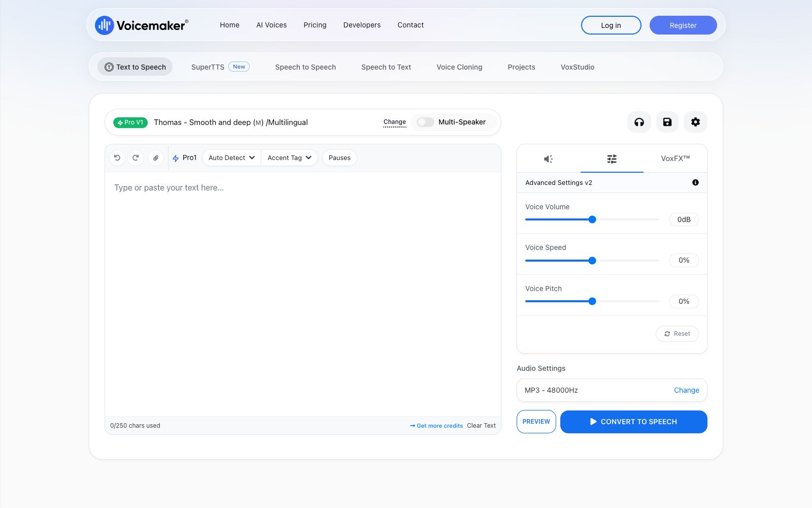The width and height of the screenshot is (812, 508).
Task: Click into the text input area
Action: [303, 295]
